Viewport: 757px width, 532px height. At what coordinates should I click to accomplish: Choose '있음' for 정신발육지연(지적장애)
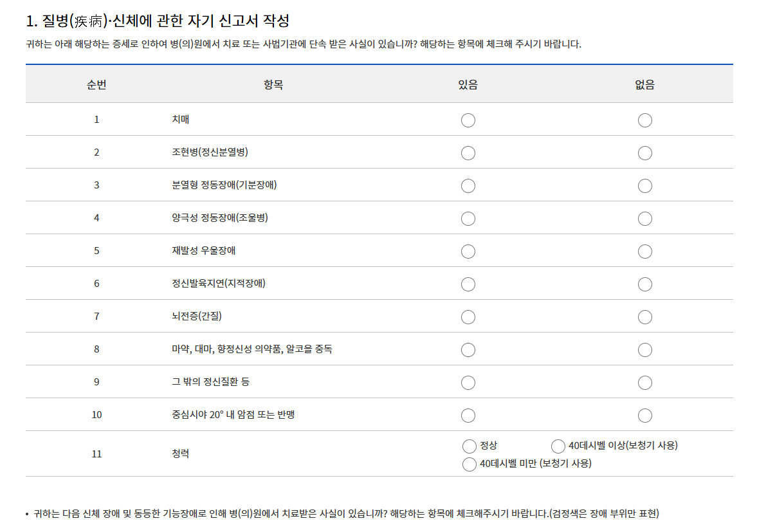pos(468,284)
